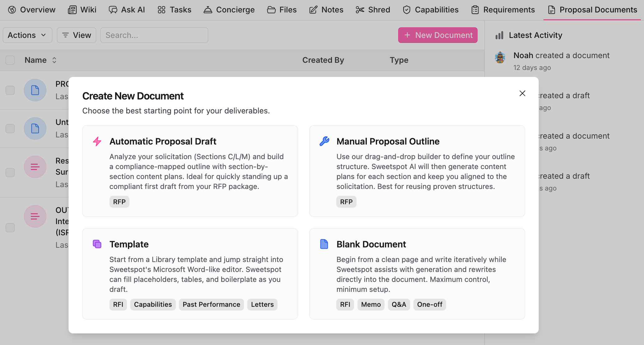
Task: Click the New Document button
Action: pyautogui.click(x=438, y=35)
